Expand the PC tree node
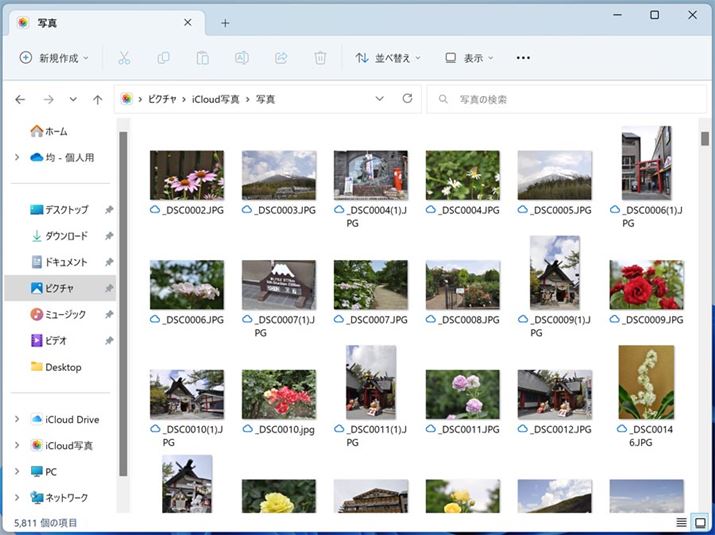Viewport: 715px width, 535px height. (17, 471)
